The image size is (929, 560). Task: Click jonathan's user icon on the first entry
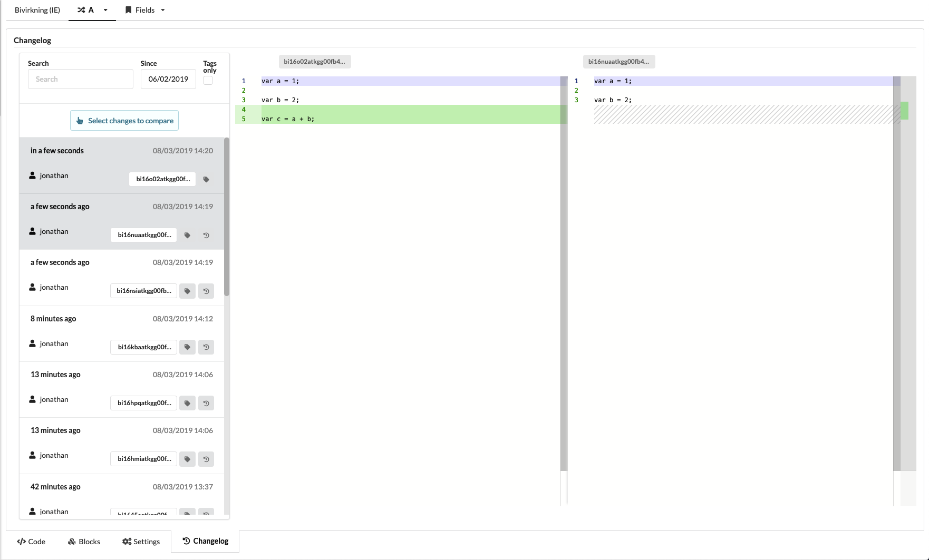33,175
